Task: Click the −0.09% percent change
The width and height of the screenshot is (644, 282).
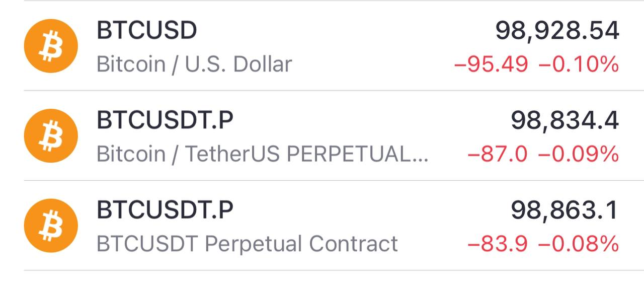Action: coord(578,154)
